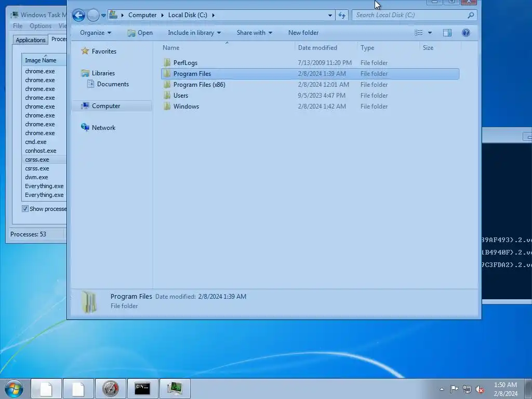Toggle Show processes from all users checkbox
Screen dimensions: 532x399
tap(25, 209)
